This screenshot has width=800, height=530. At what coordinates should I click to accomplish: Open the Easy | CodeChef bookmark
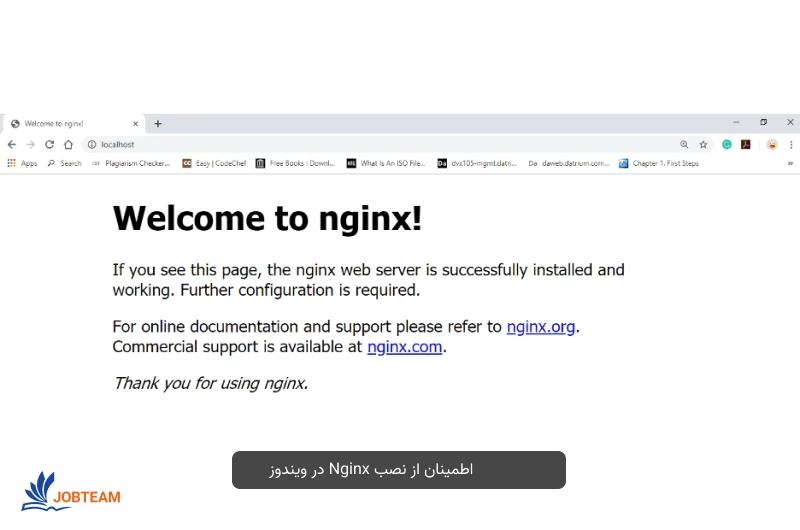214,163
